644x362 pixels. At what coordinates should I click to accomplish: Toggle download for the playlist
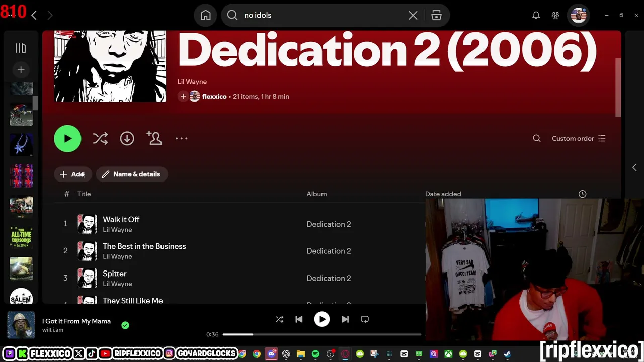click(x=127, y=139)
